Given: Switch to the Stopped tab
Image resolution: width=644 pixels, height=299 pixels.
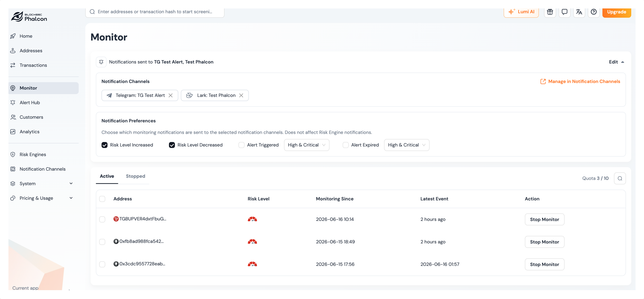Looking at the screenshot, I should pyautogui.click(x=135, y=176).
